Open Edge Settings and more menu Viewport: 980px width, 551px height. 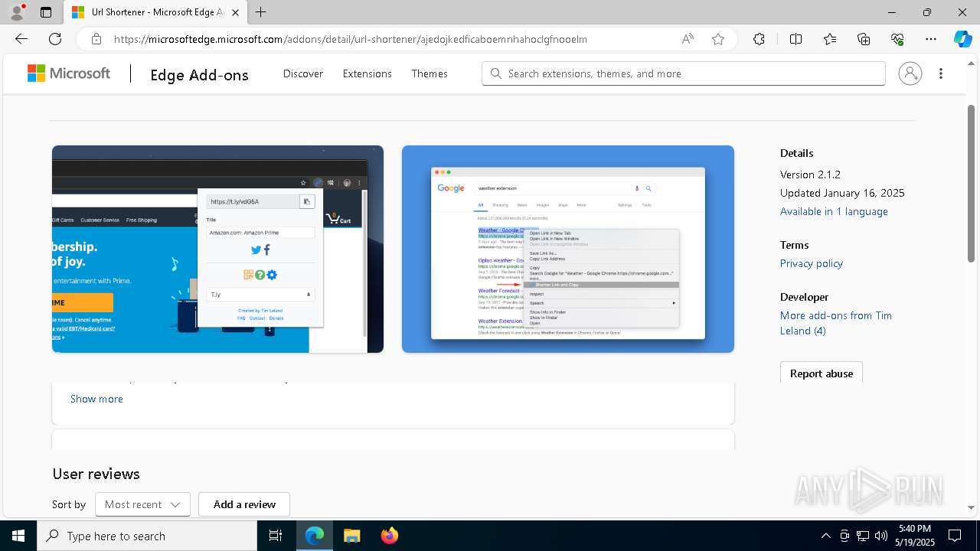pos(931,39)
